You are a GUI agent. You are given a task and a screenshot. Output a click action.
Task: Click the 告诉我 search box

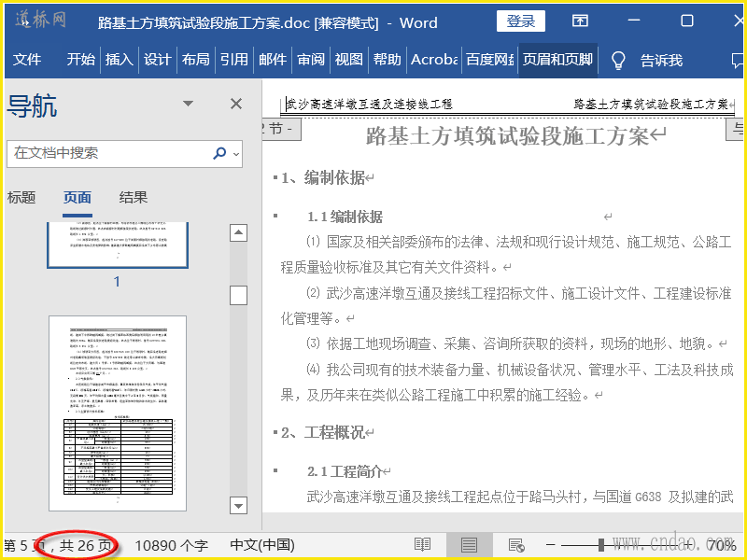pos(661,61)
